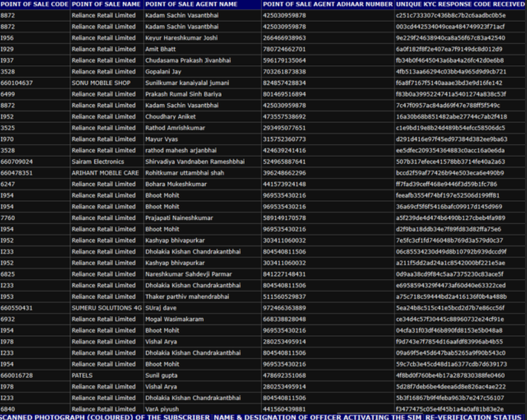Select the SUMERU SOLUTIONS 4G cell
This screenshot has width=527, height=420.
107,307
